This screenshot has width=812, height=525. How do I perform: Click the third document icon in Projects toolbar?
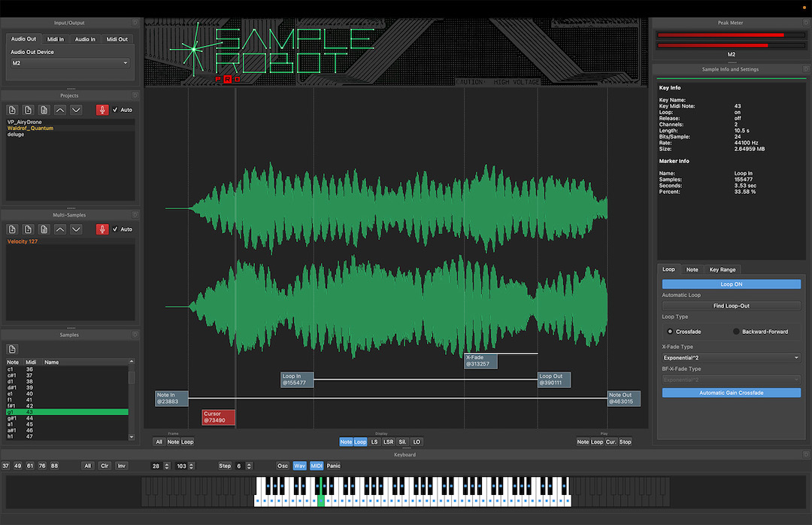(44, 110)
